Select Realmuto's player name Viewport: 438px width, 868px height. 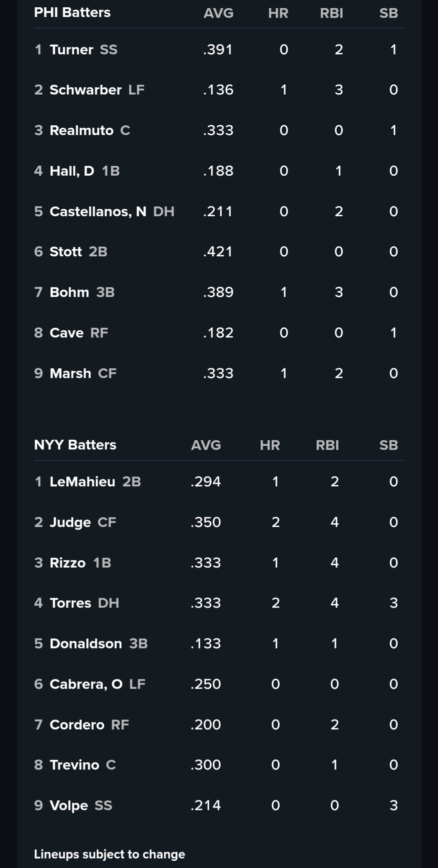(x=81, y=130)
